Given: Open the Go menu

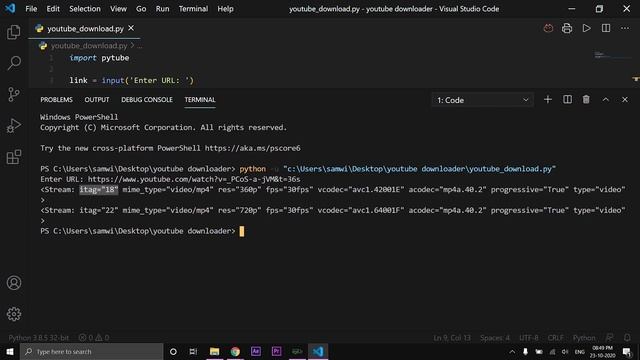Looking at the screenshot, I should click(141, 9).
